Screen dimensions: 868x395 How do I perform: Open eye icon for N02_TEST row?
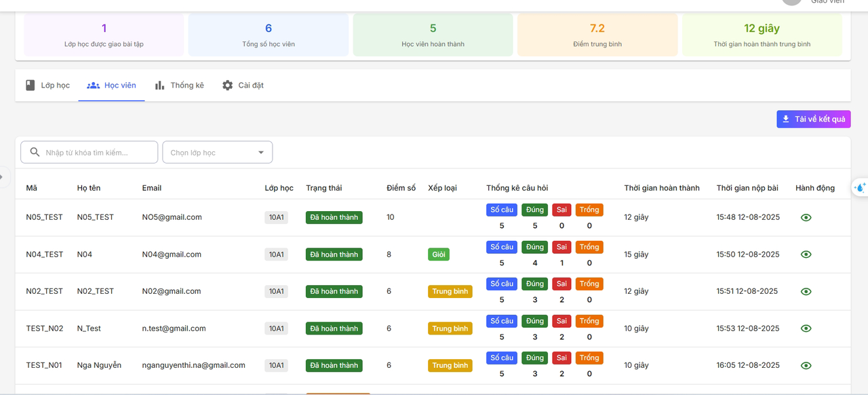point(806,291)
